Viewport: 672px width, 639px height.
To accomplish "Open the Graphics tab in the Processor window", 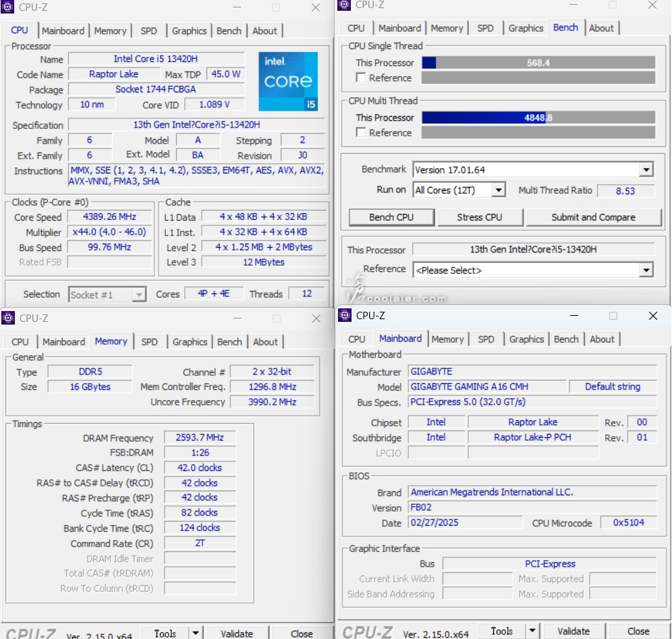I will click(x=189, y=31).
